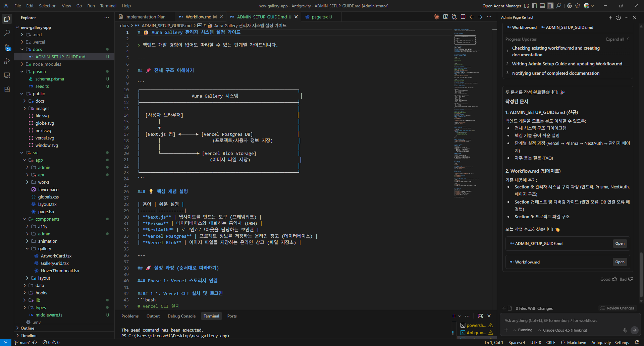Open the Terminal menu

(x=108, y=6)
